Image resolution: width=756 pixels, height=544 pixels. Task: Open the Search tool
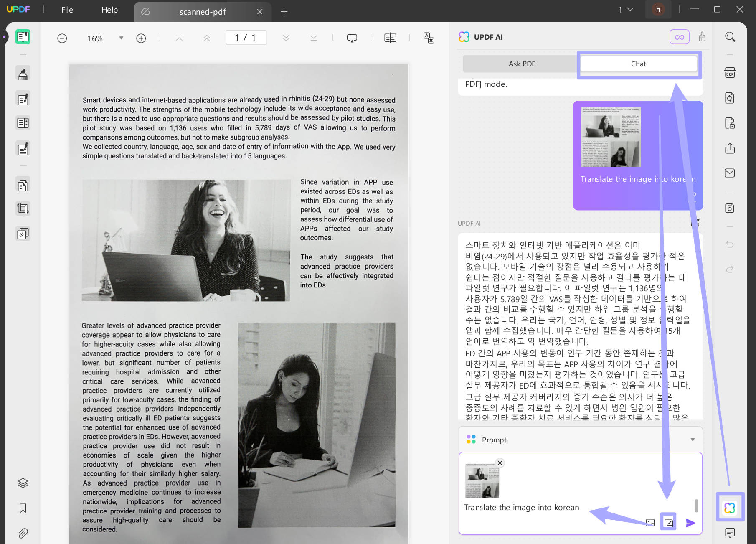(730, 37)
